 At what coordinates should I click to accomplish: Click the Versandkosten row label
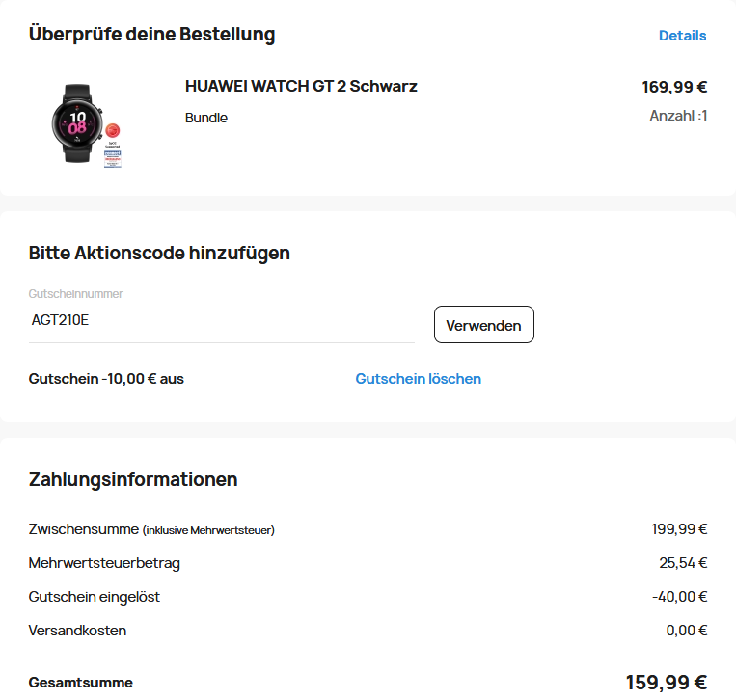[77, 631]
